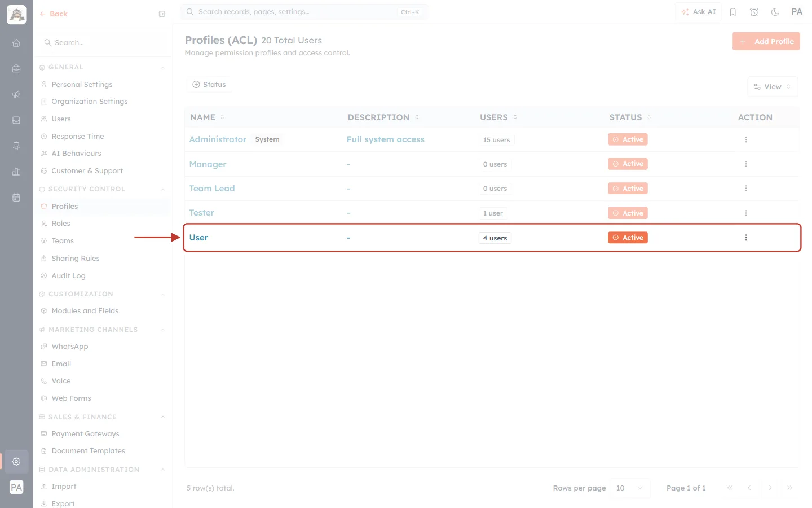This screenshot has height=508, width=812.
Task: Open Modules and Fields settings
Action: (85, 311)
